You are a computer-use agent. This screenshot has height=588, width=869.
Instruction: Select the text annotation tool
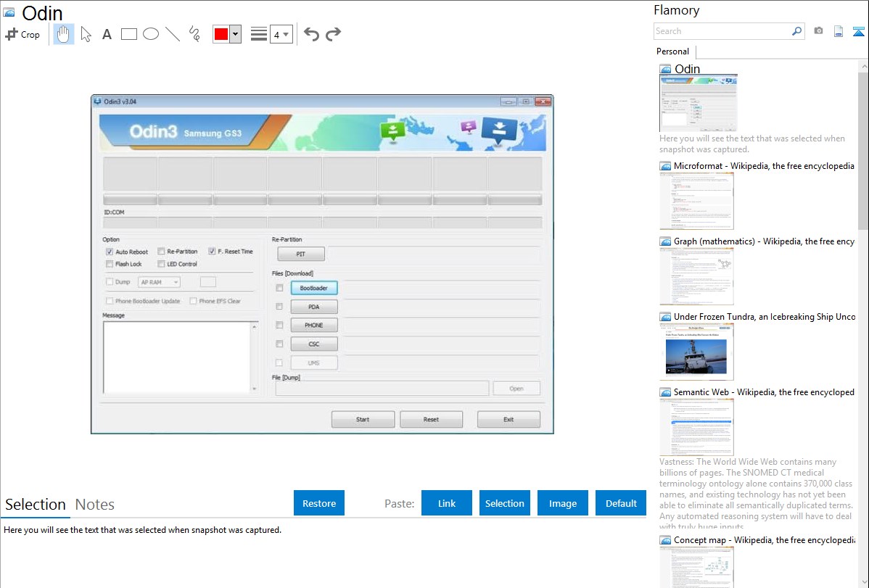coord(107,34)
